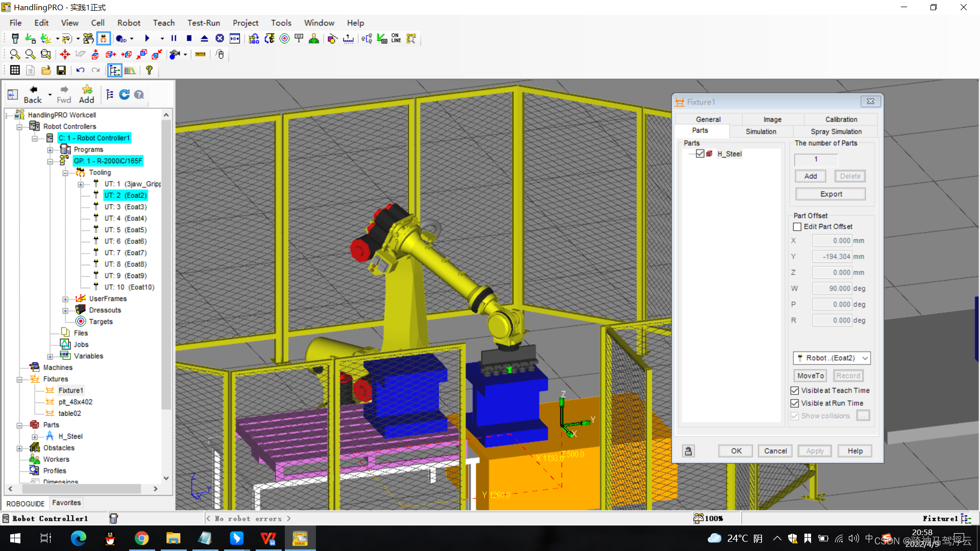
Task: Collapse the Tooling tree node
Action: pyautogui.click(x=65, y=173)
